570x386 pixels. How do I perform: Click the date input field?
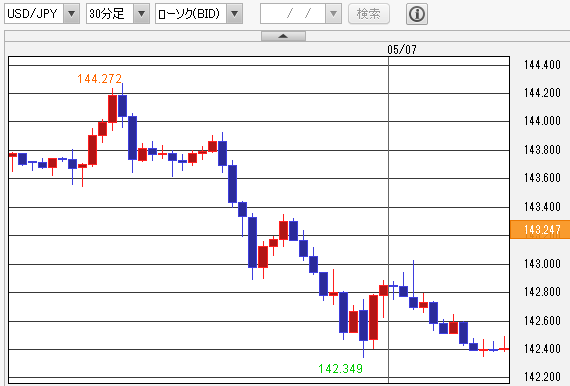[293, 14]
